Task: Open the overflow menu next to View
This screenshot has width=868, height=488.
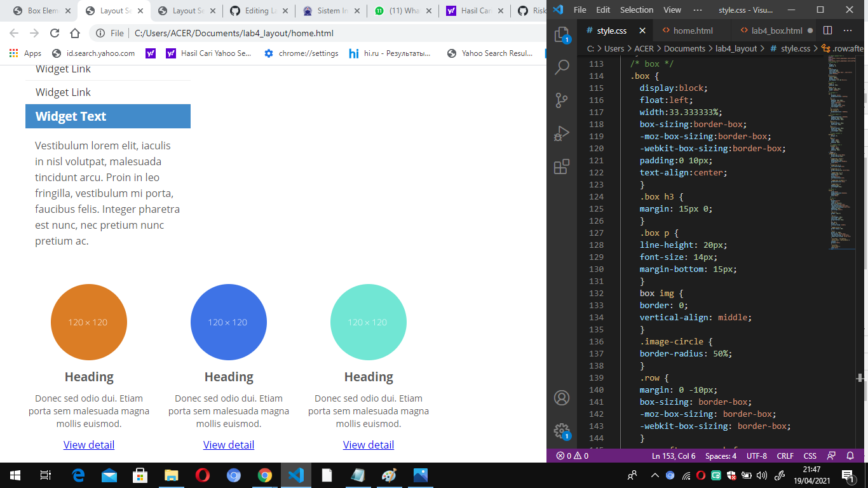Action: click(x=697, y=10)
